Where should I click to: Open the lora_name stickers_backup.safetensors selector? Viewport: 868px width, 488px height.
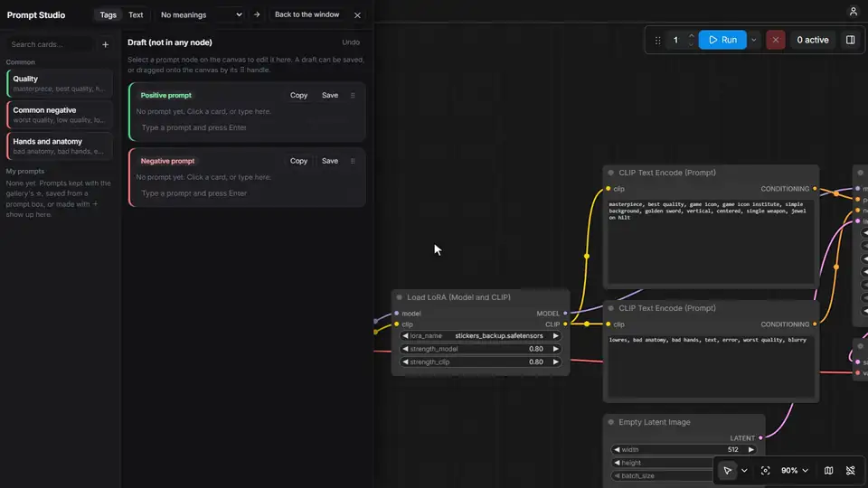pos(480,336)
